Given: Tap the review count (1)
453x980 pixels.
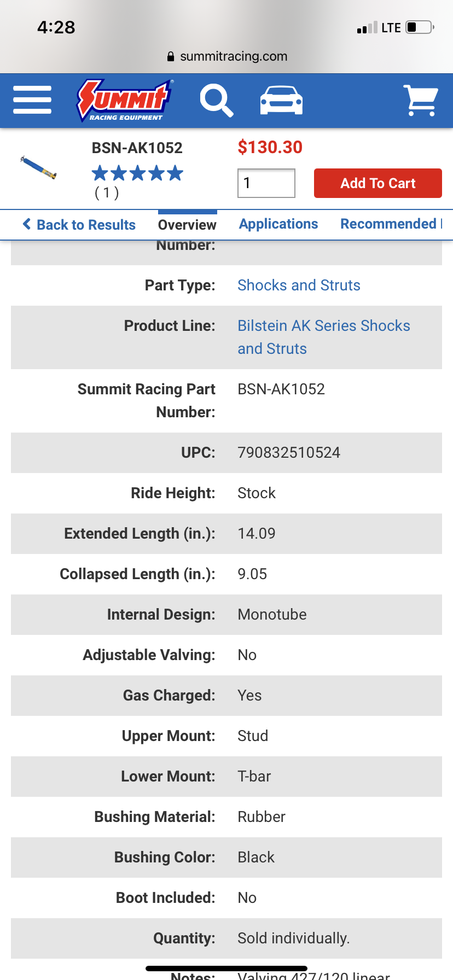Looking at the screenshot, I should [x=107, y=192].
